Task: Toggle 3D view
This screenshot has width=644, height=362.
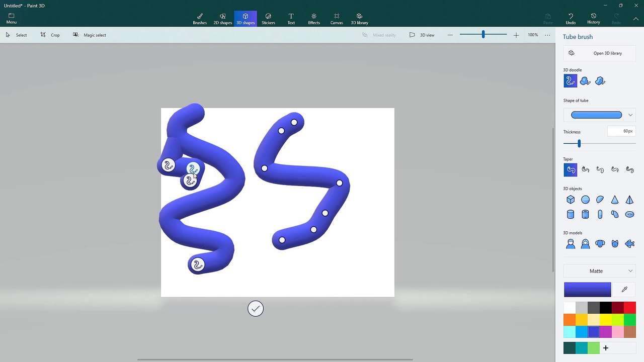Action: [x=422, y=35]
